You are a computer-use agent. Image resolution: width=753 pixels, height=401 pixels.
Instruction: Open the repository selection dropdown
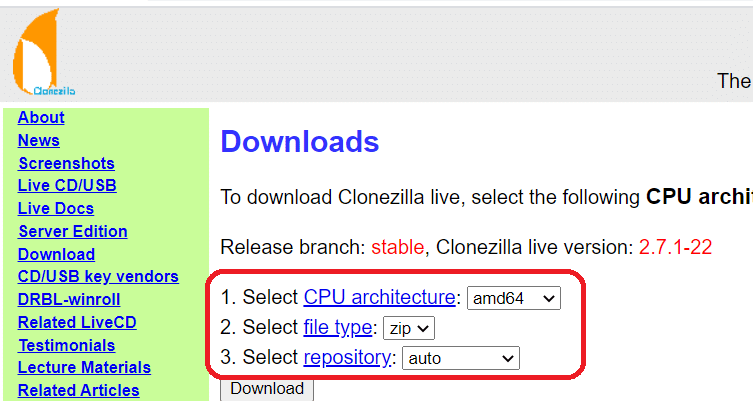pyautogui.click(x=460, y=358)
